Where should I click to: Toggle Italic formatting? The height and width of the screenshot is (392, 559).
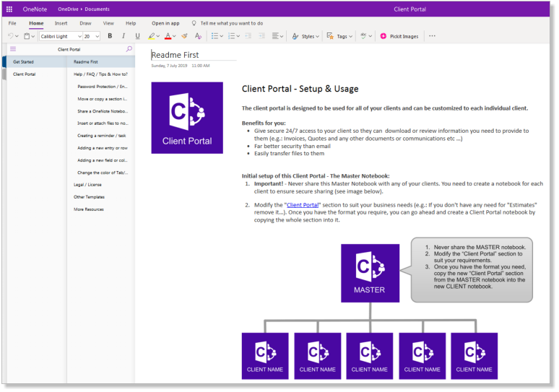pos(123,36)
